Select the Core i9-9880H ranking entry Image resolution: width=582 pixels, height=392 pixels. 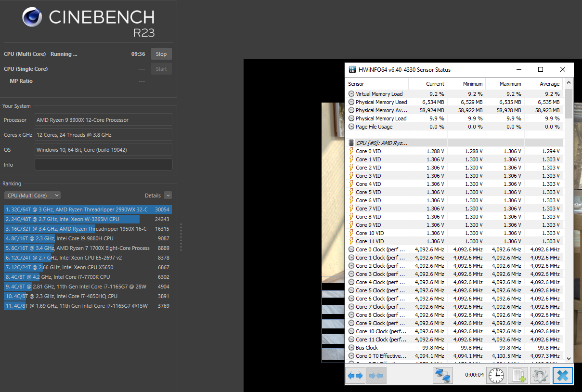(x=88, y=238)
